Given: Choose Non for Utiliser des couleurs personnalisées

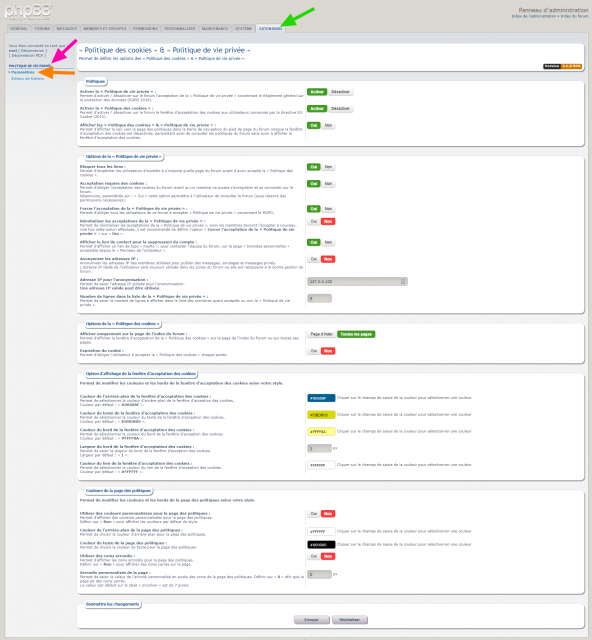Looking at the screenshot, I should pos(328,514).
